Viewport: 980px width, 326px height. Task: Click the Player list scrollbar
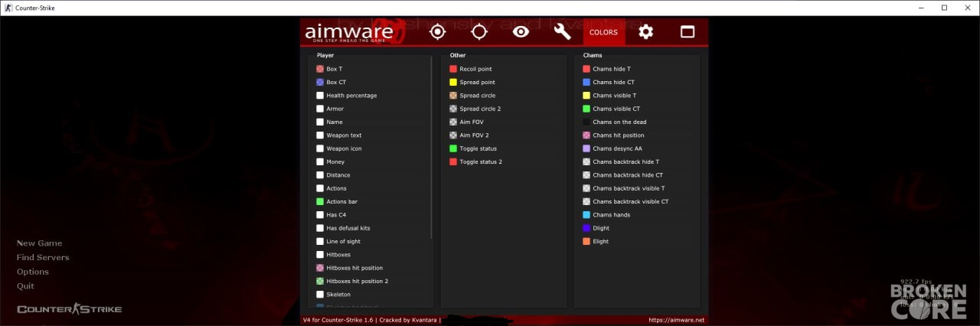[432, 147]
